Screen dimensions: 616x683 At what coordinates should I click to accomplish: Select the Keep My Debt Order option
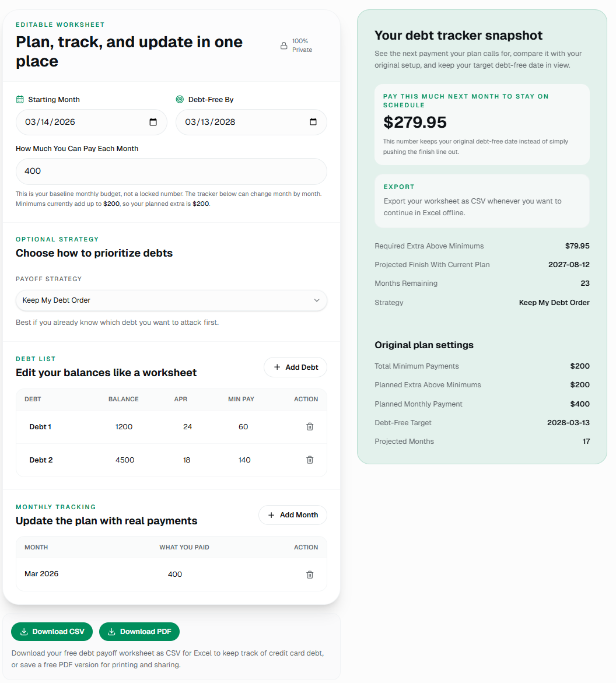55,300
